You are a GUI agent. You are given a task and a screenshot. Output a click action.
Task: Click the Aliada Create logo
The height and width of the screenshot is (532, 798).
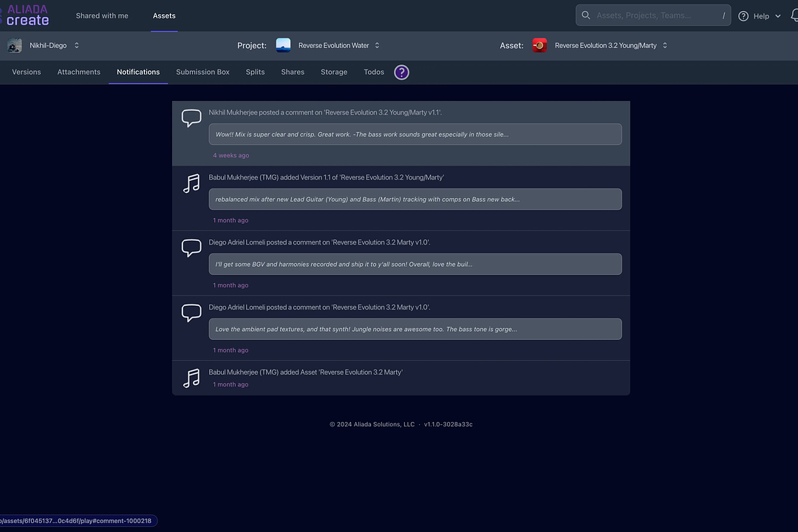pos(27,16)
